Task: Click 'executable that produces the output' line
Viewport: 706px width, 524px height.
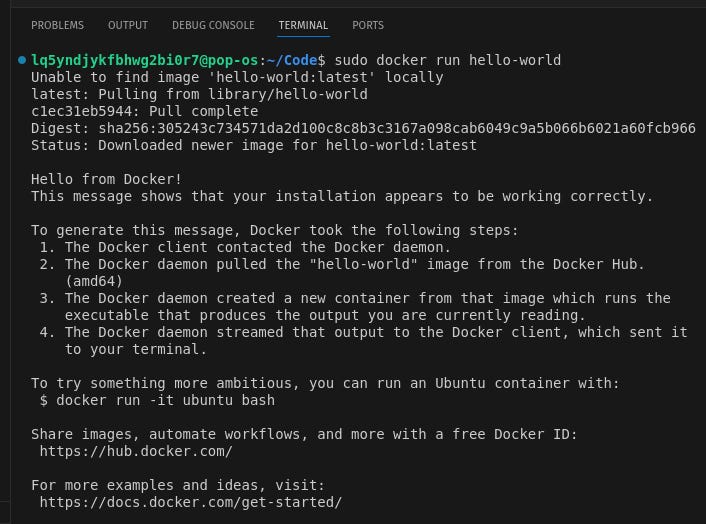Action: [325, 315]
